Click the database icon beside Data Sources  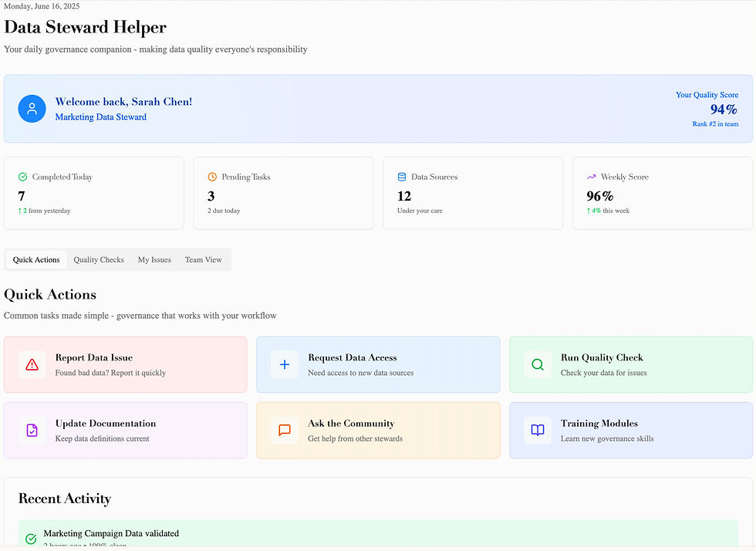[x=402, y=177]
